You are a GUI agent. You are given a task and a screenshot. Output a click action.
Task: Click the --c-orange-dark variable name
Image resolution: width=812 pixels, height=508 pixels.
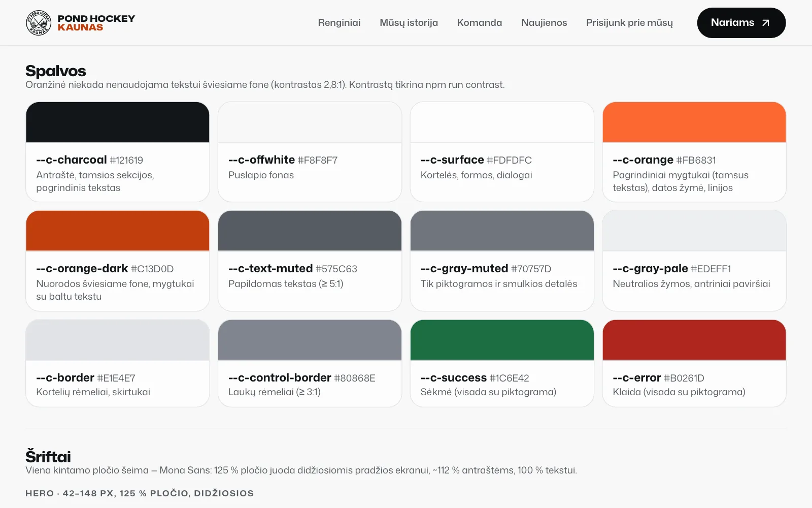pos(82,269)
